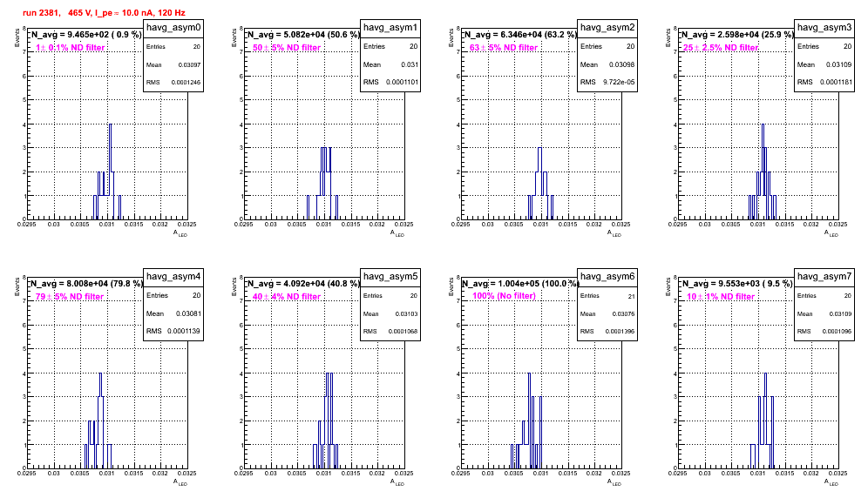Click the magenta 50± 5% ND filter label
The width and height of the screenshot is (868, 498).
pos(287,48)
